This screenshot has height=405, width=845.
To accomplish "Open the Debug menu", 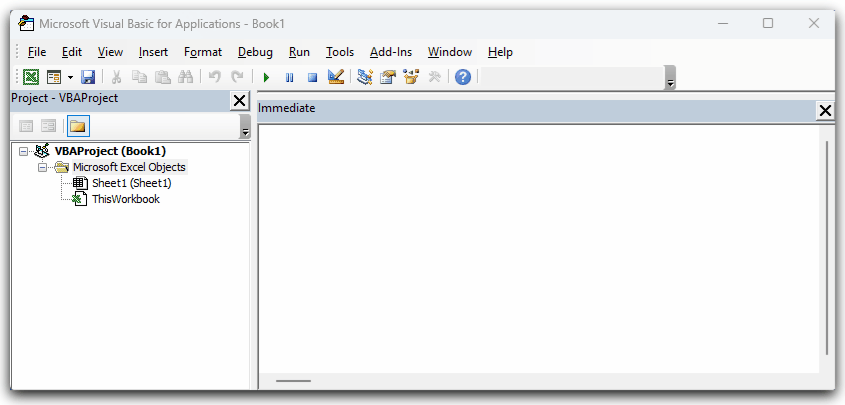I will 255,52.
